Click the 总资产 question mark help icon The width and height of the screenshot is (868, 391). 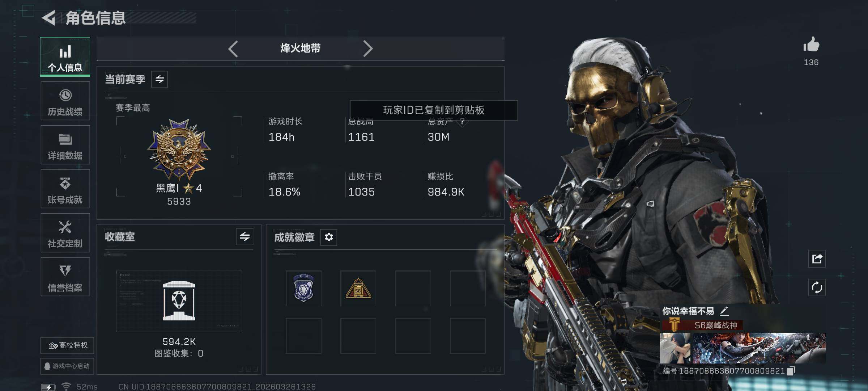click(x=462, y=122)
